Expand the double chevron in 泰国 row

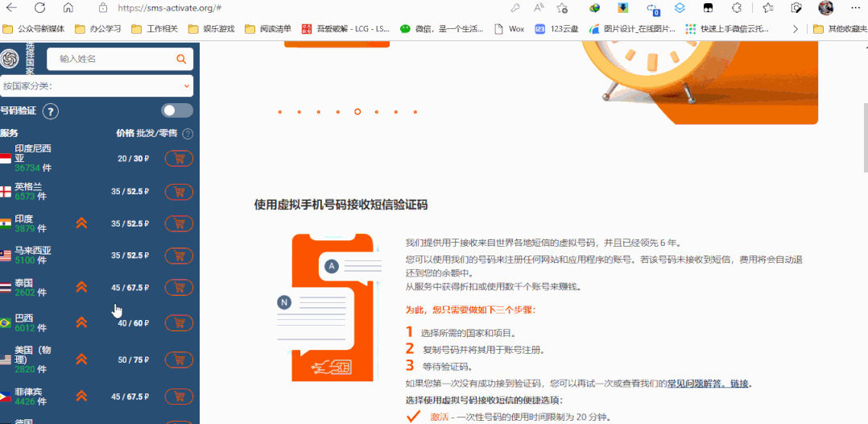[81, 287]
